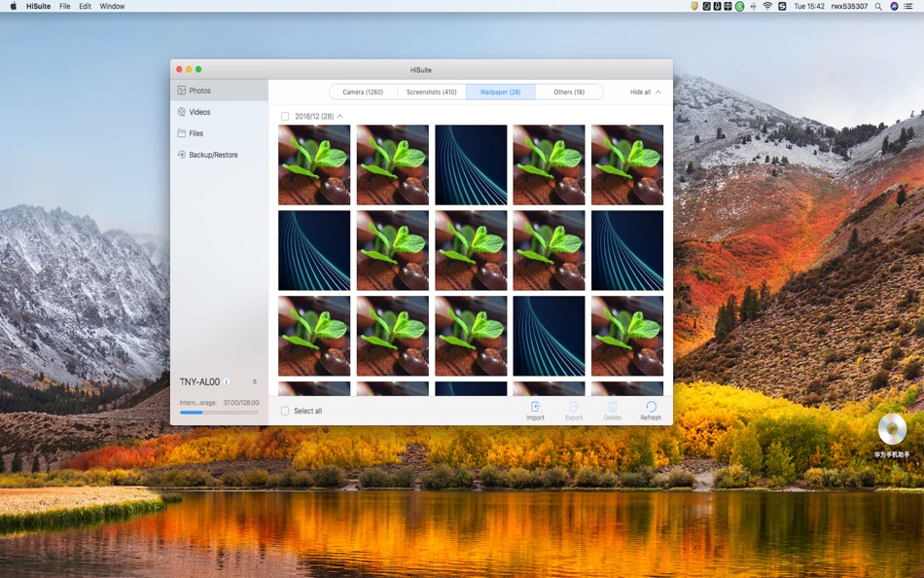This screenshot has width=924, height=578.
Task: Open the Window menu in the menu bar
Action: click(112, 6)
